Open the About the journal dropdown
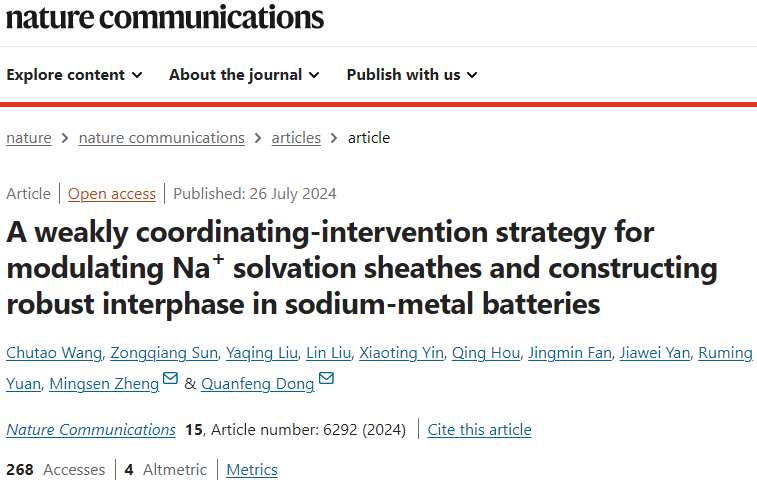Screen dimensions: 757x485 (244, 75)
